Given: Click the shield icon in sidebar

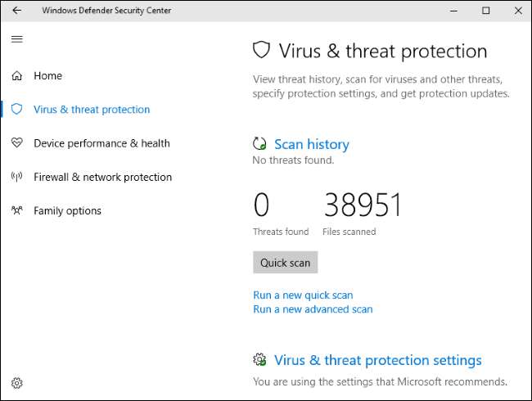Looking at the screenshot, I should tap(17, 110).
